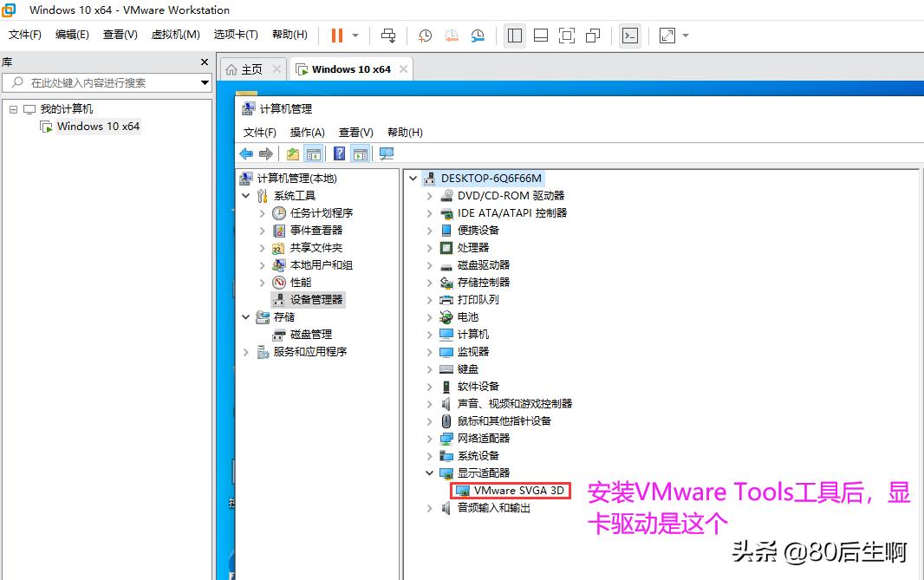924x580 pixels.
Task: Toggle the library panel visibility
Action: pos(514,36)
